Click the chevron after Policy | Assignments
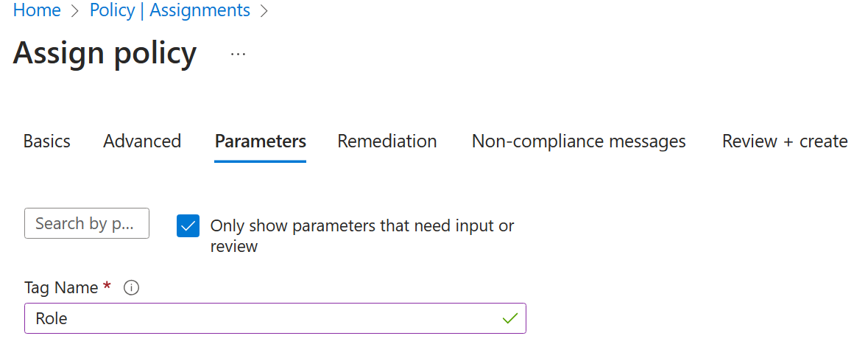 coord(264,11)
